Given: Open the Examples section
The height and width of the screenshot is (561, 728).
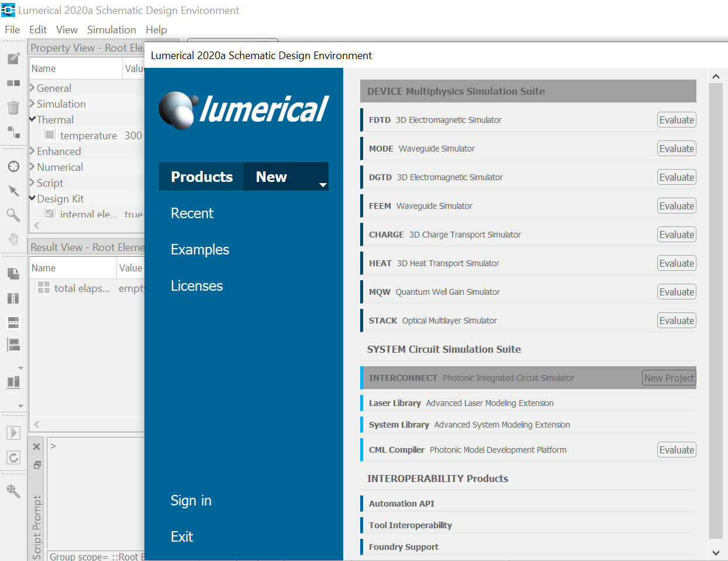Looking at the screenshot, I should 200,250.
